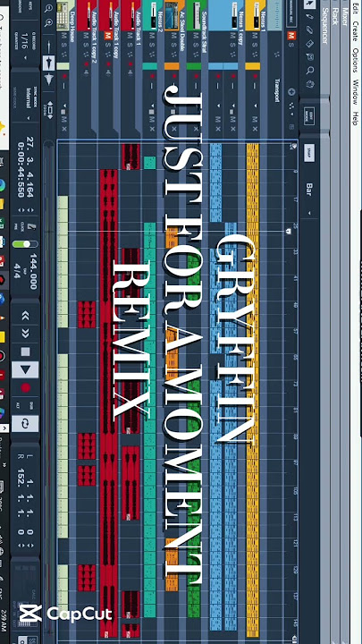Click the ZOOM frame icon
362x644 pixels.
50,110
